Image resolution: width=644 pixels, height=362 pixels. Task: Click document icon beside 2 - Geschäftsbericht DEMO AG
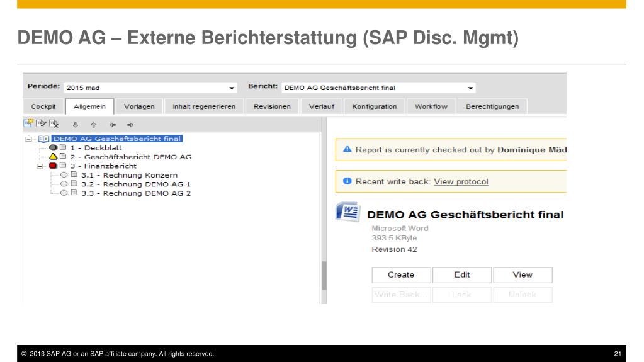[63, 156]
